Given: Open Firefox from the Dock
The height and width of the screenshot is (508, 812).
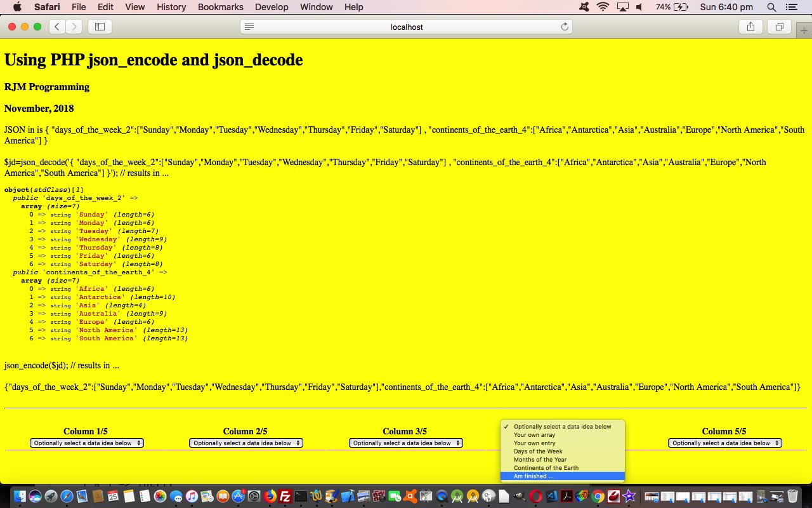Looking at the screenshot, I should click(x=270, y=497).
